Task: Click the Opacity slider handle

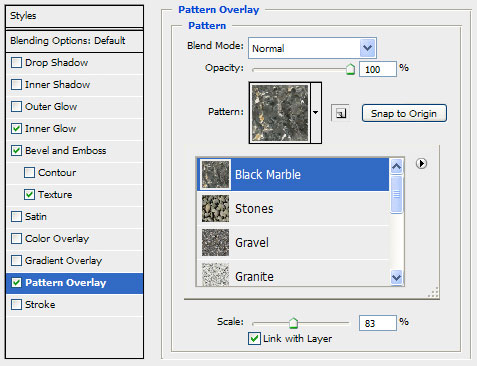Action: pos(350,69)
